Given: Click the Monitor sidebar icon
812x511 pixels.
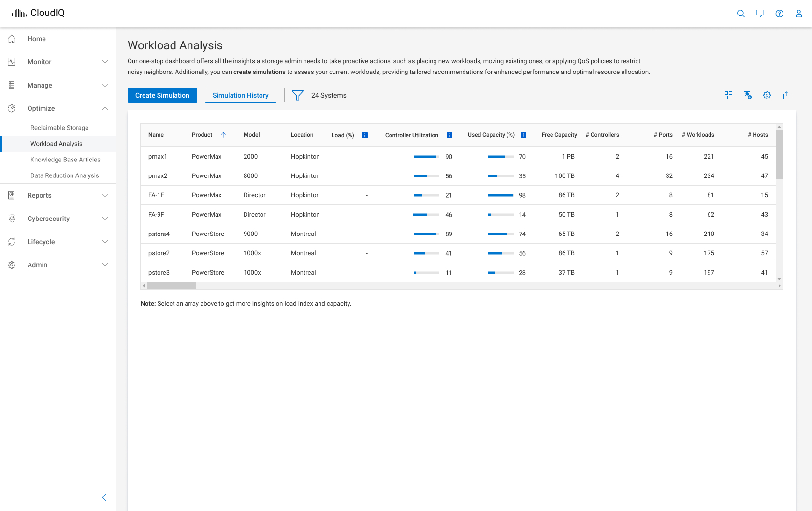Looking at the screenshot, I should click(x=12, y=62).
